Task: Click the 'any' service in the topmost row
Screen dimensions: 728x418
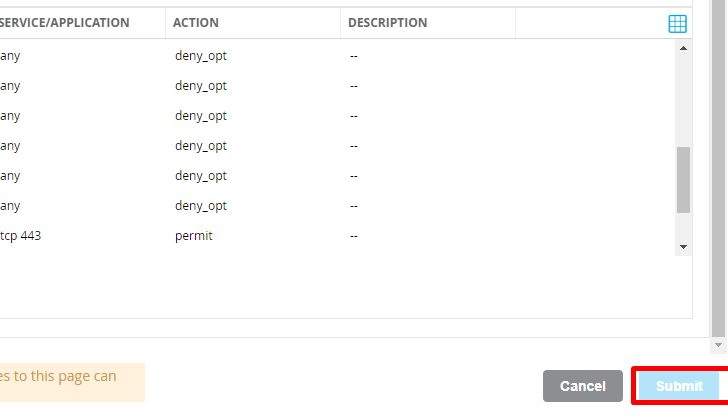Action: pos(10,56)
